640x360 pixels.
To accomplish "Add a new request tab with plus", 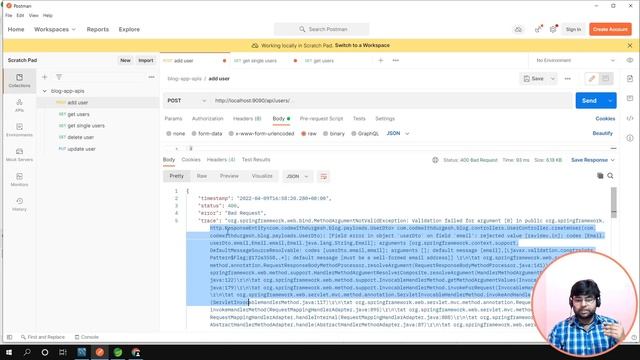I will (x=380, y=60).
